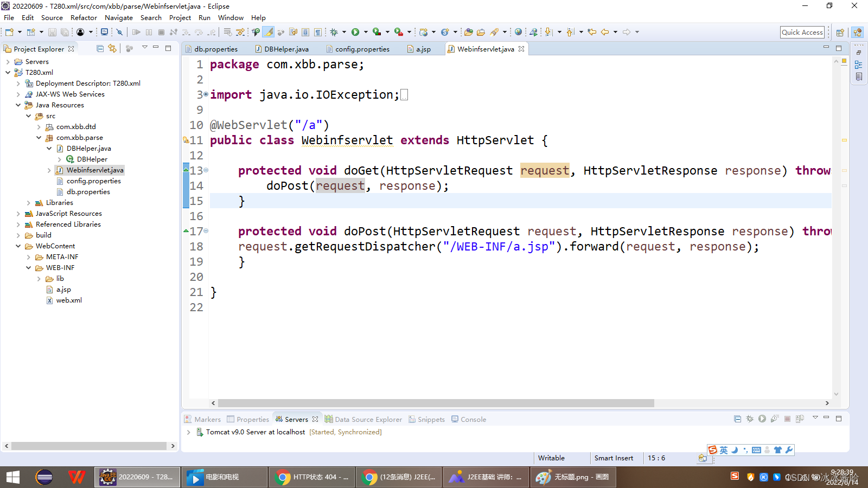This screenshot has height=488, width=868.
Task: Open the internal web browser icon
Action: point(518,32)
